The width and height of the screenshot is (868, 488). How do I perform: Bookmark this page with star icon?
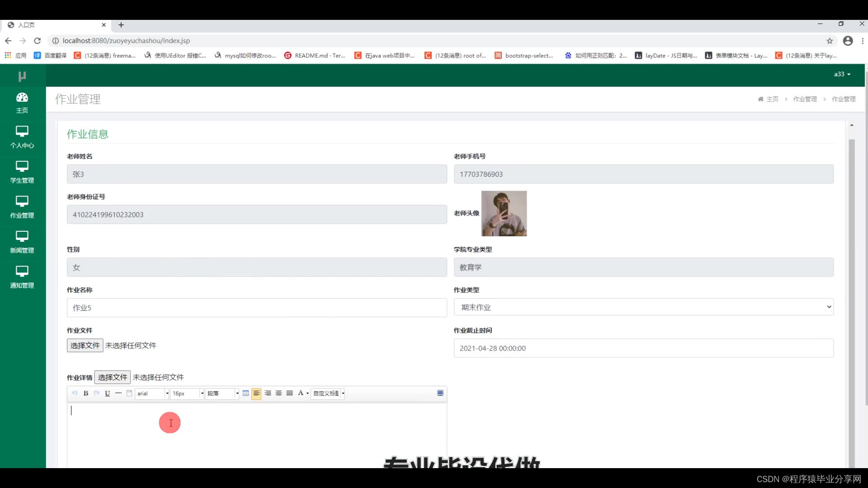pos(830,41)
